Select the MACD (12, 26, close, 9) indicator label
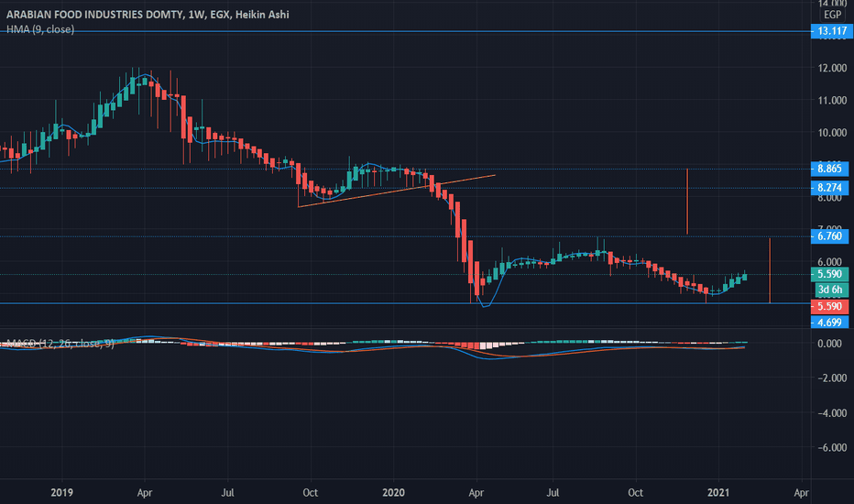Screen dimensions: 854x504 pos(60,344)
